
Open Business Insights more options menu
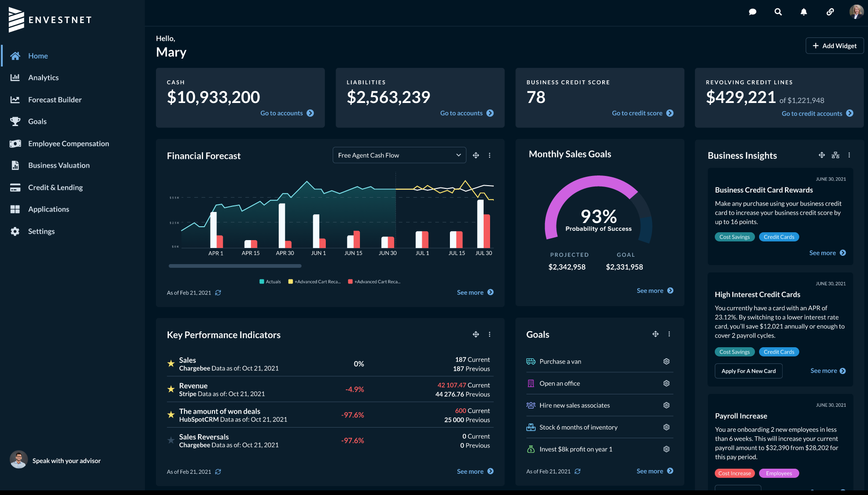click(x=849, y=155)
